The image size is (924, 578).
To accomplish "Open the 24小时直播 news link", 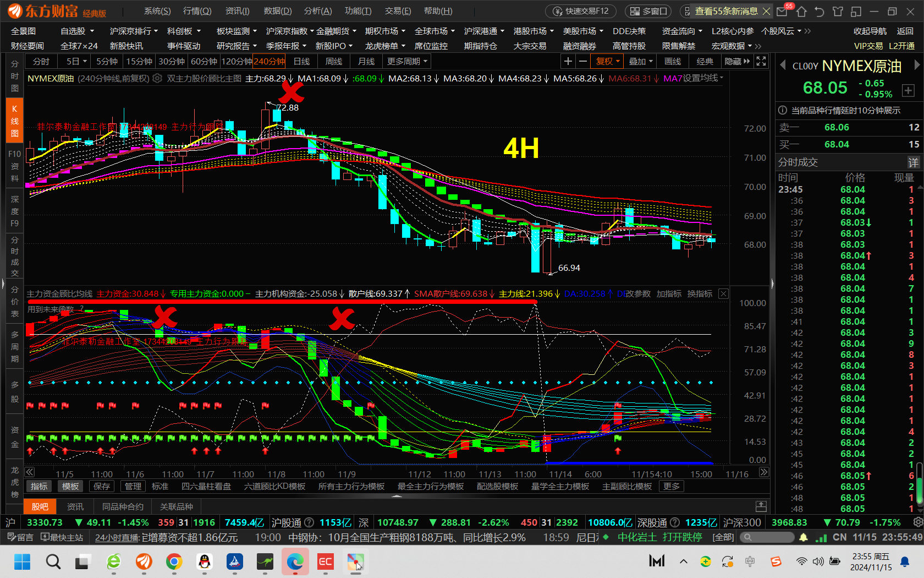I will [x=117, y=538].
